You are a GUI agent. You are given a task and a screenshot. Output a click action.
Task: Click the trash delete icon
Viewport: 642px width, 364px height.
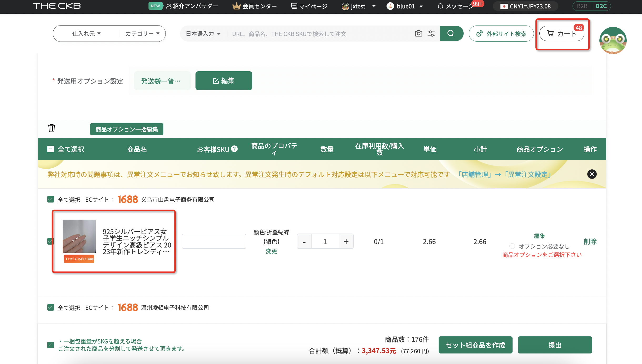(52, 128)
